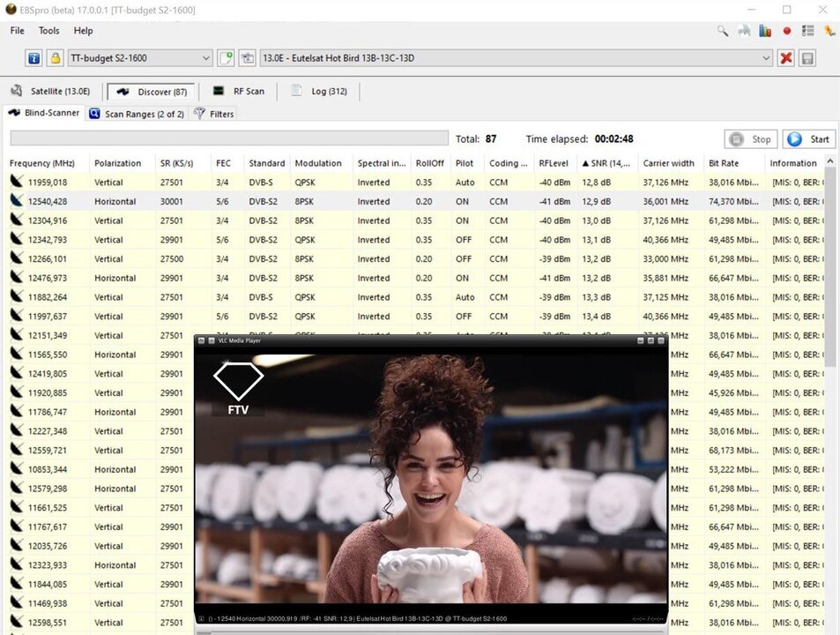Expand the first transponder row entry marker
Screen dimensions: 840x635
click(x=15, y=182)
